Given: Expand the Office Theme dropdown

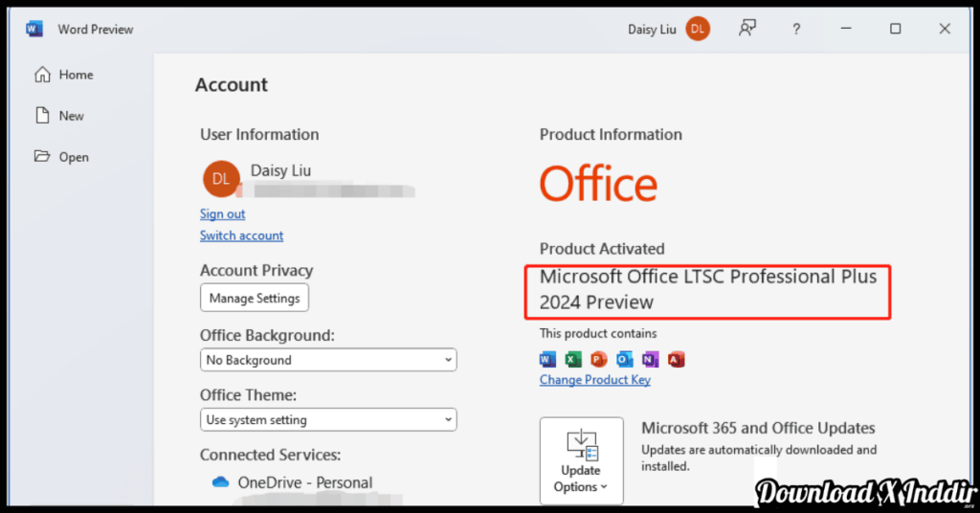Looking at the screenshot, I should 328,420.
